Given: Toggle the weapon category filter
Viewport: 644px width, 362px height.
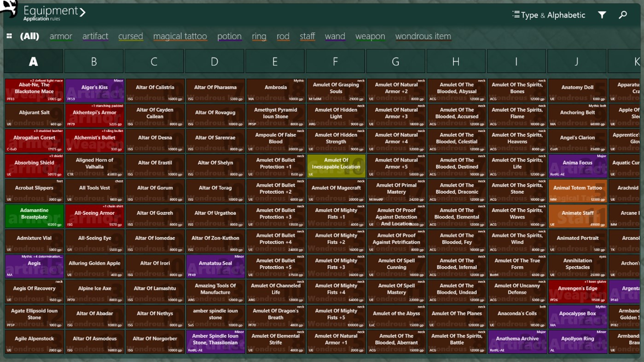Looking at the screenshot, I should pos(371,36).
